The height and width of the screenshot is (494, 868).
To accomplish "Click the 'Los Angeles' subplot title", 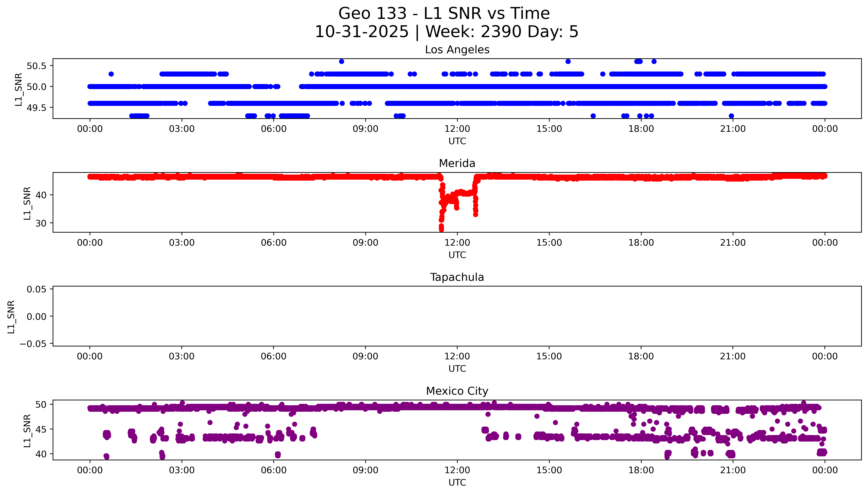I will pos(457,50).
